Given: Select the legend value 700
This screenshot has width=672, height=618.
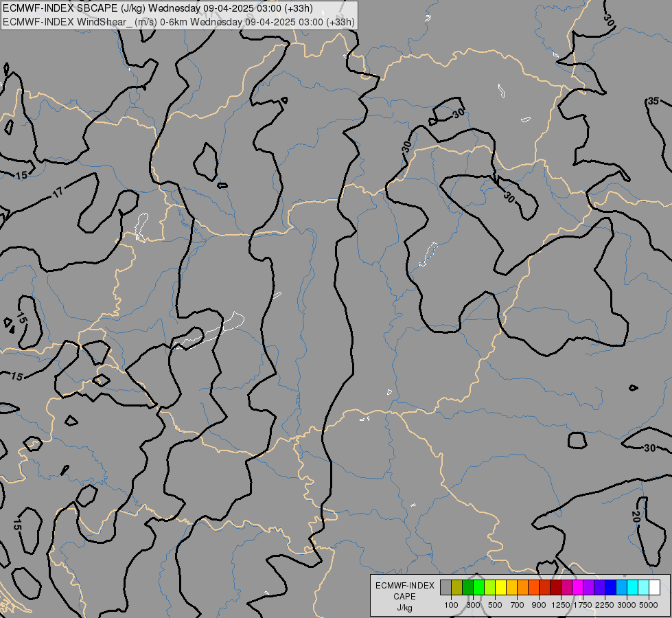Looking at the screenshot, I should (518, 605).
